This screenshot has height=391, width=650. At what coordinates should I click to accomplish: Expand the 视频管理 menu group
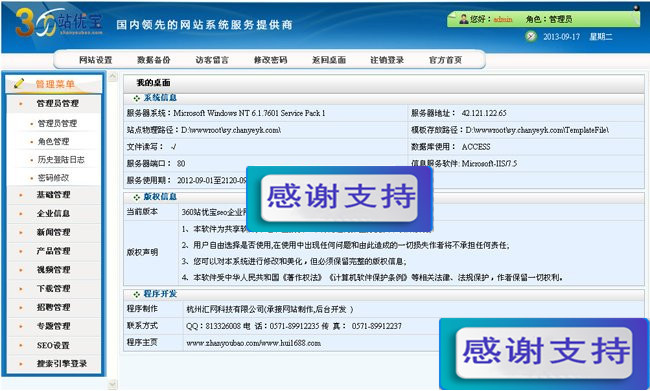click(x=54, y=270)
